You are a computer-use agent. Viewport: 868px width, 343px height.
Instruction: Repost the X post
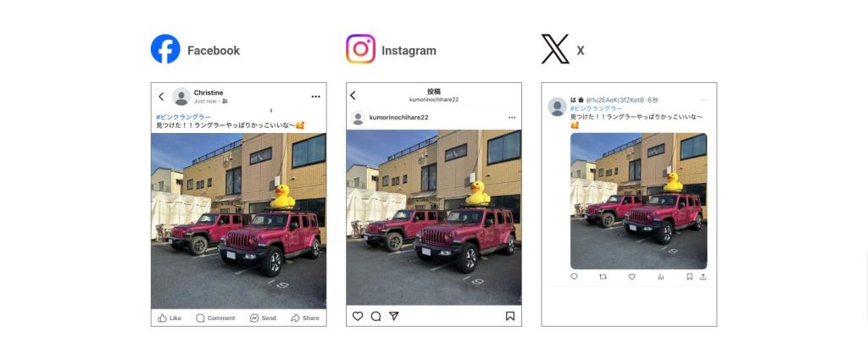603,277
